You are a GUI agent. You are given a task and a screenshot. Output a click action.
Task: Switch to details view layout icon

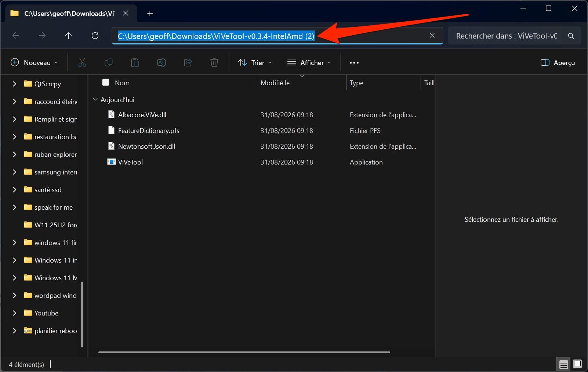tap(563, 364)
